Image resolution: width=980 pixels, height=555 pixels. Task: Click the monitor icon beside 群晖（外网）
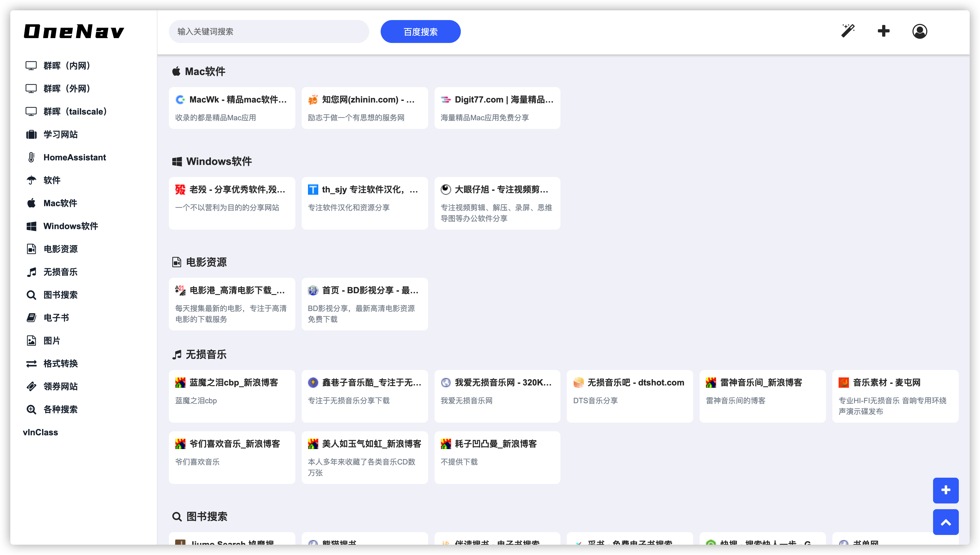[31, 88]
